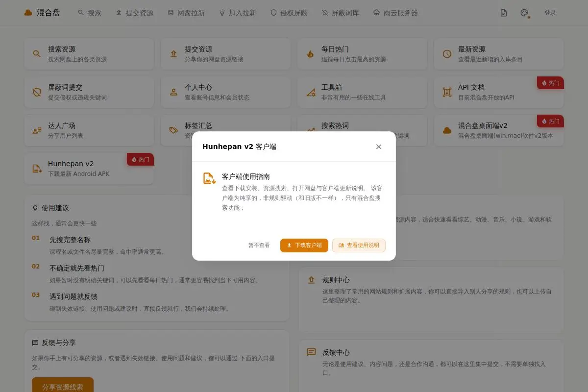The image size is (588, 392).
Task: Click the download icon on Hunhepan v2 card
Action: [x=37, y=169]
